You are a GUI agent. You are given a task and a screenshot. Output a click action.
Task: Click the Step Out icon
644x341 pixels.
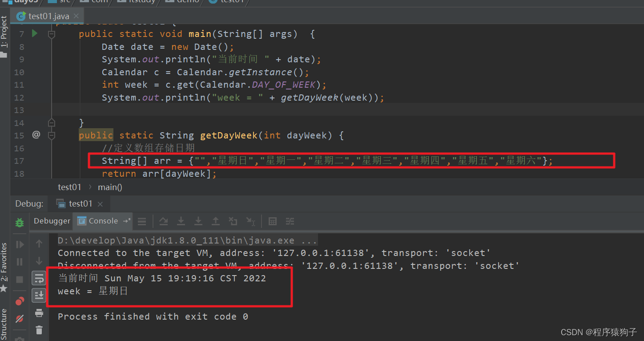coord(216,221)
